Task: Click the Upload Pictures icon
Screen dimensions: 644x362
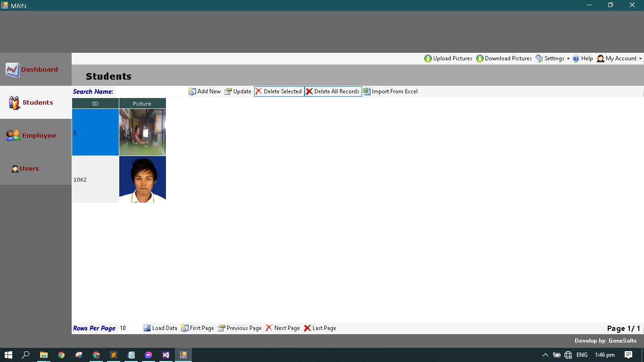Action: (428, 58)
